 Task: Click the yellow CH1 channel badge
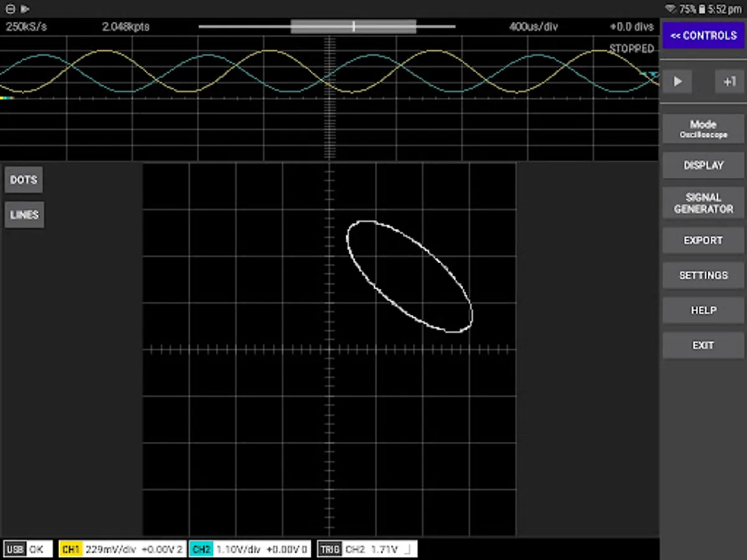[x=70, y=549]
